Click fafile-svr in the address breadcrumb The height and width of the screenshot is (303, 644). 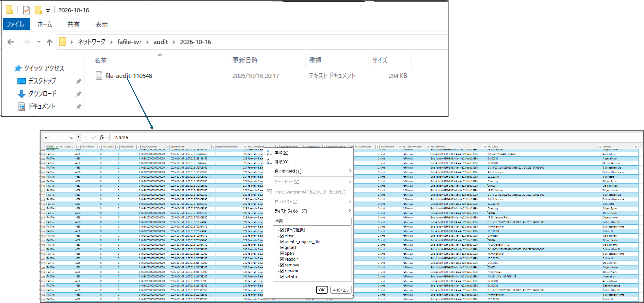[x=129, y=42]
